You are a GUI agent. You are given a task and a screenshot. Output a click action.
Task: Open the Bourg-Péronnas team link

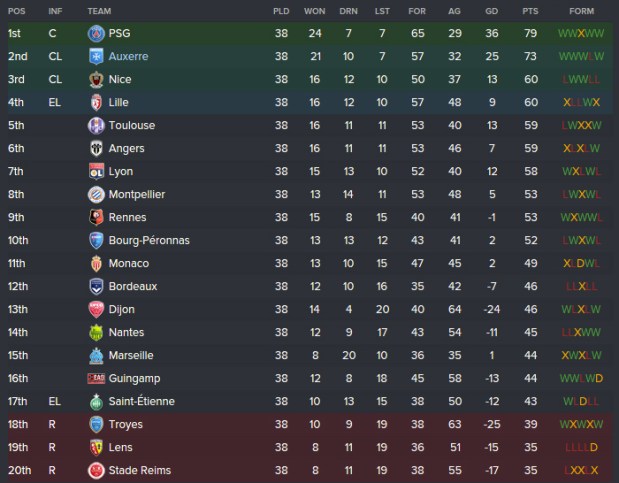tap(149, 241)
